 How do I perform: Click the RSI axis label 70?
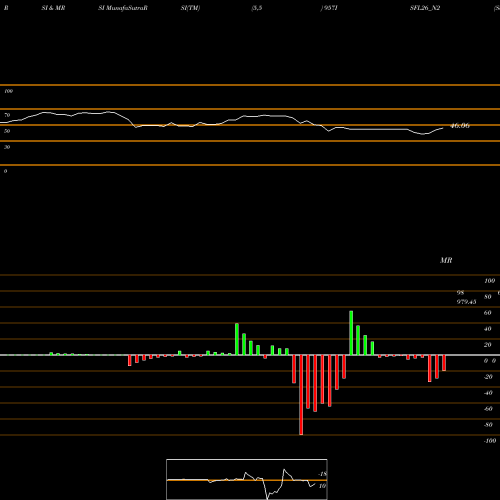[7, 115]
